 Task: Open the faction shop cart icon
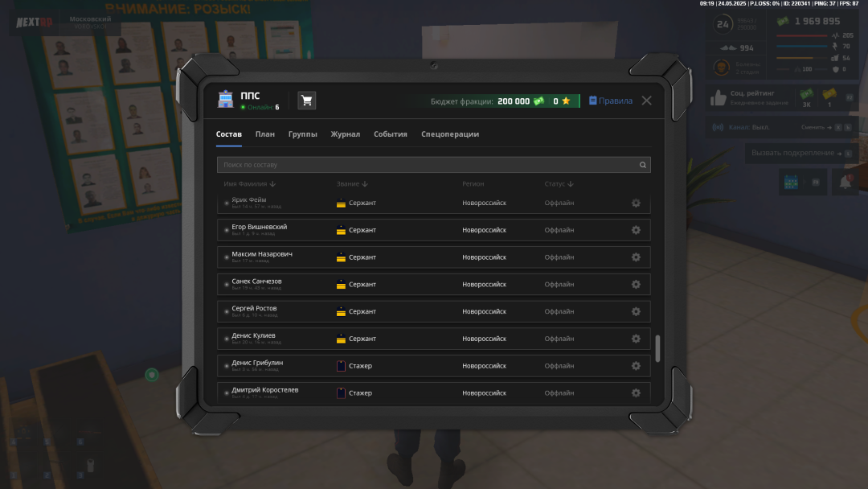click(306, 101)
